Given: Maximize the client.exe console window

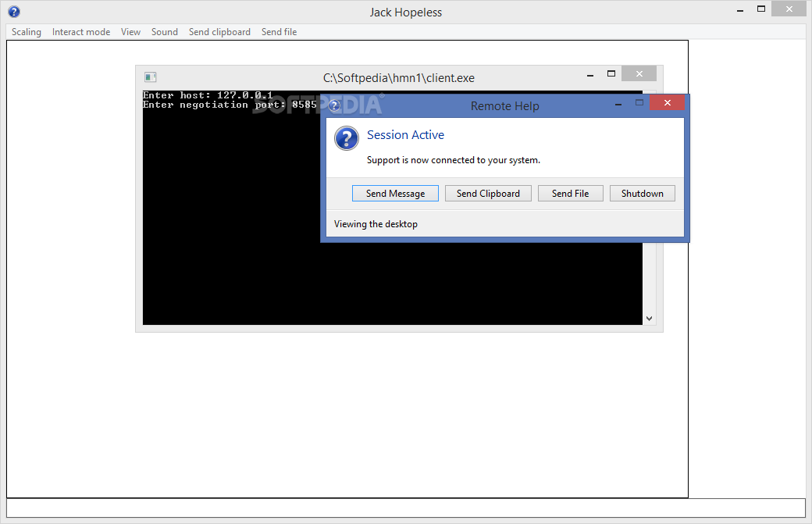Looking at the screenshot, I should tap(611, 74).
